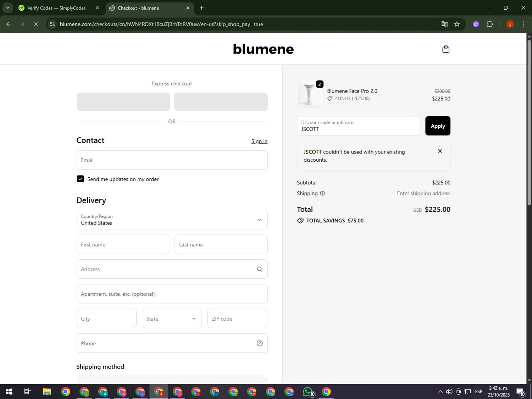Dismiss the JSCOTT discount error message
The width and height of the screenshot is (532, 399).
(x=440, y=151)
